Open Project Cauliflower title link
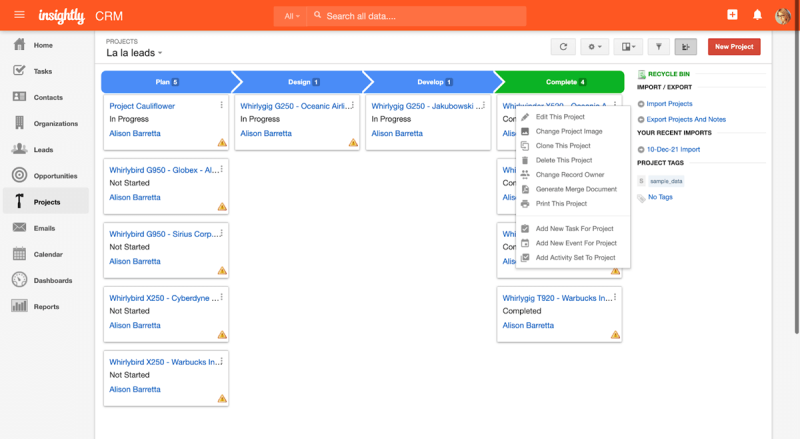 [142, 106]
